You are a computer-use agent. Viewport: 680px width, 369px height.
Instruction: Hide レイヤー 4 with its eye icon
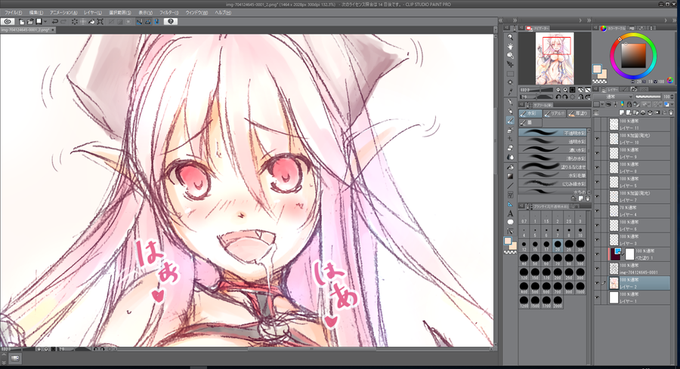[597, 211]
